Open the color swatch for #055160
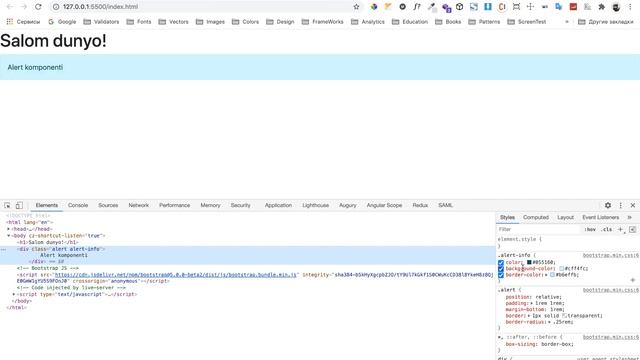Image resolution: width=640 pixels, height=360 pixels. click(x=529, y=262)
